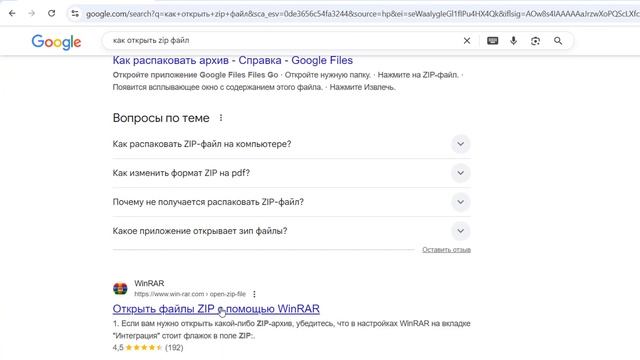
Task: Expand 'Почему не получается распаковать ZIP-файл?'
Action: click(291, 202)
